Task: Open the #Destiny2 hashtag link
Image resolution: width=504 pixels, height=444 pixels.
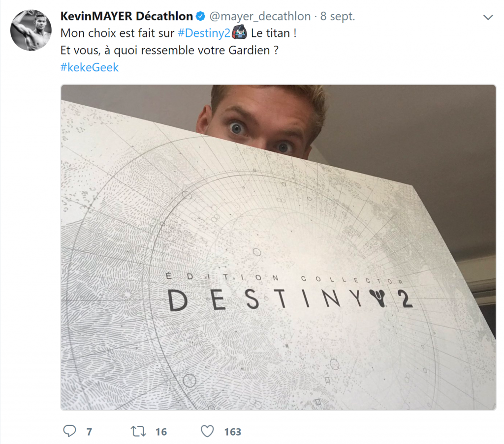Action: tap(204, 33)
